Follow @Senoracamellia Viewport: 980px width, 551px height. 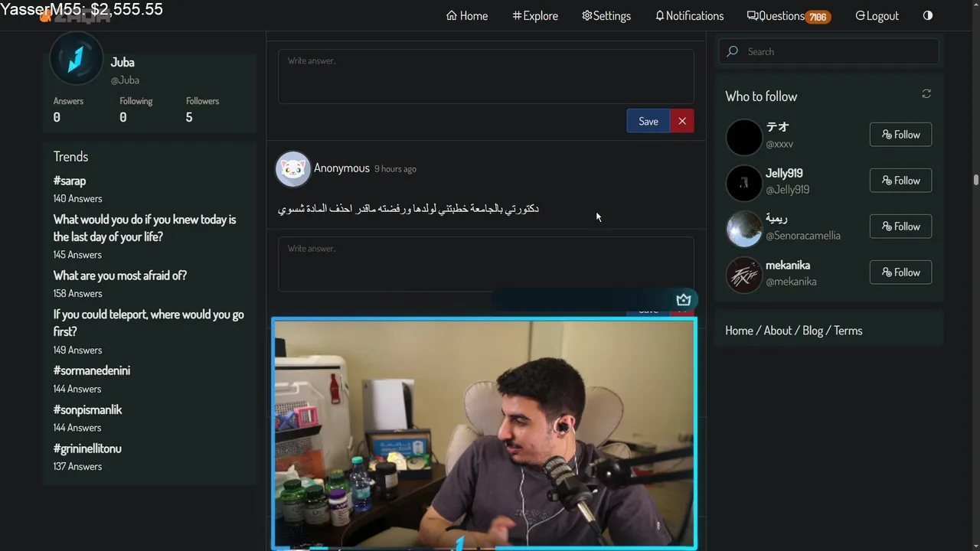(x=900, y=227)
